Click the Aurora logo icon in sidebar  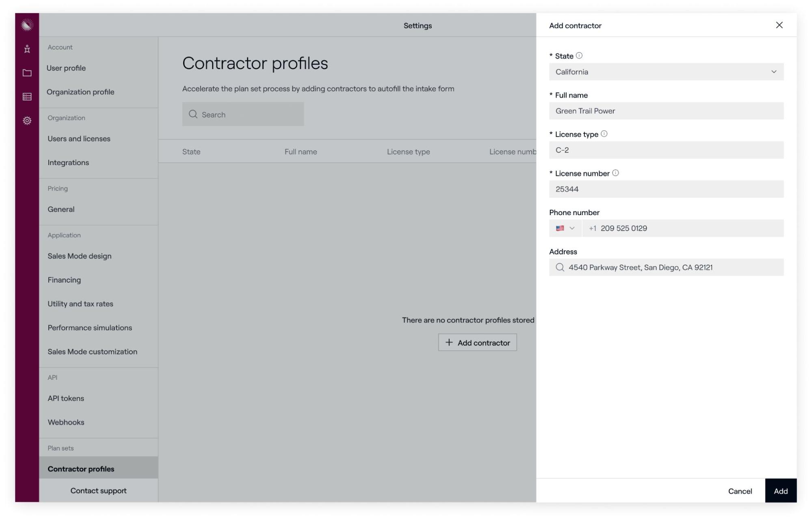27,25
